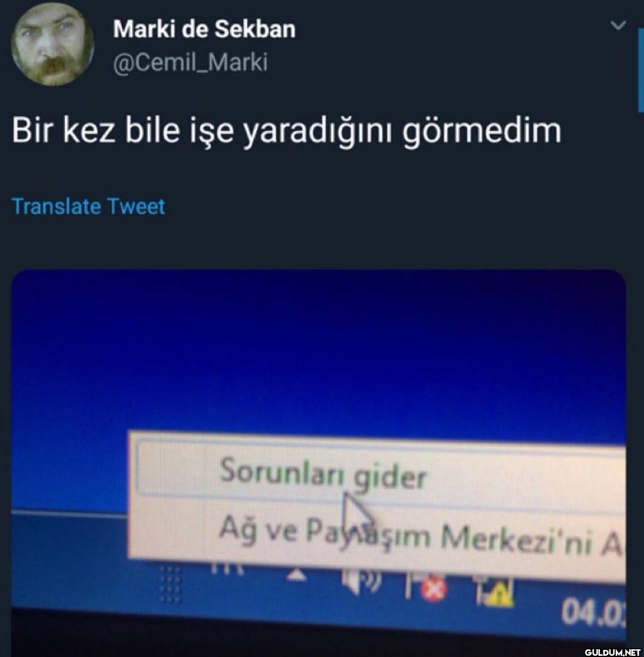Click the blue scrollbar thumb at right edge
The image size is (644, 657).
[640, 71]
